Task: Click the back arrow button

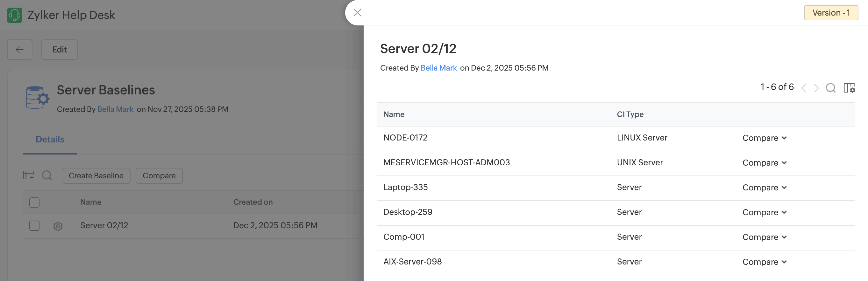Action: click(19, 50)
